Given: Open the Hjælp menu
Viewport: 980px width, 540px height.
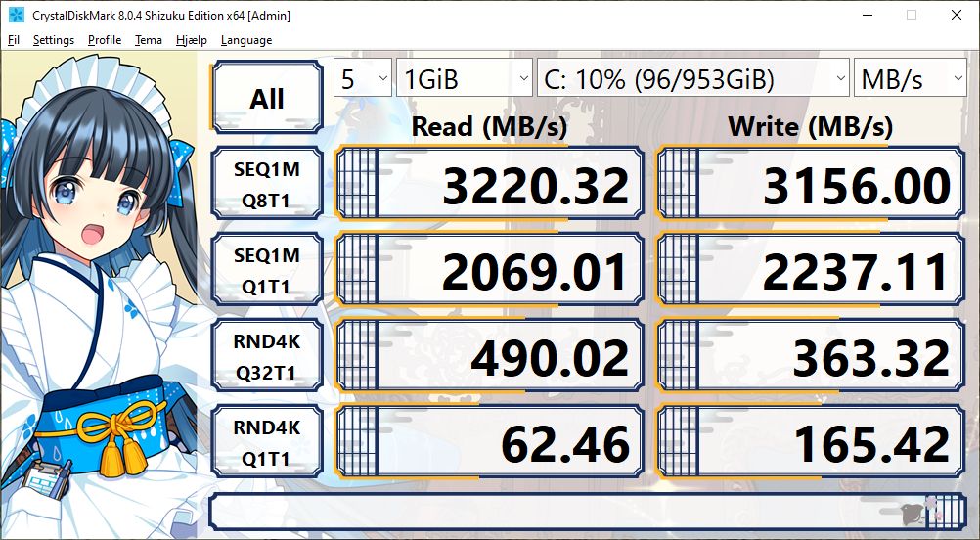Looking at the screenshot, I should pyautogui.click(x=192, y=40).
